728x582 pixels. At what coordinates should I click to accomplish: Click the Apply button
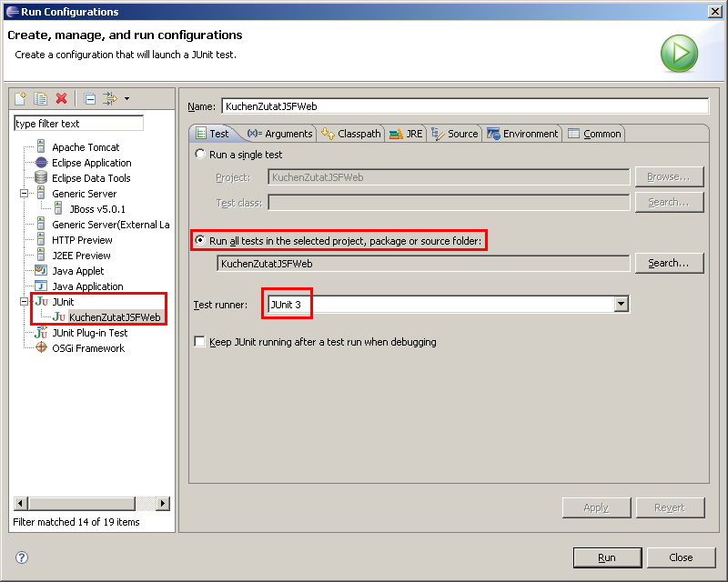(597, 507)
